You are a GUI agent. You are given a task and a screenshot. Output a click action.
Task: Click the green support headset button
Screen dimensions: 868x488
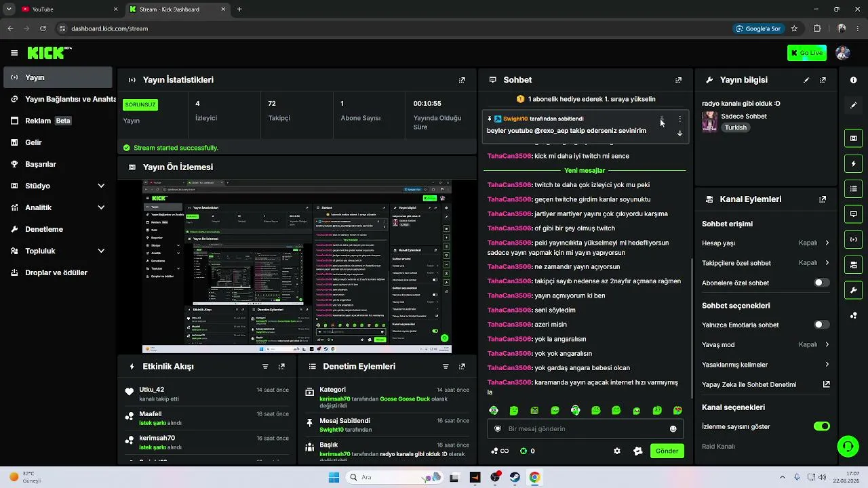[848, 446]
